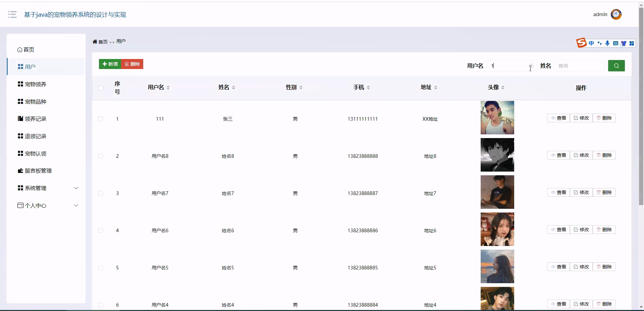
Task: Click 姓名6's avatar thumbnail
Action: coord(497,229)
